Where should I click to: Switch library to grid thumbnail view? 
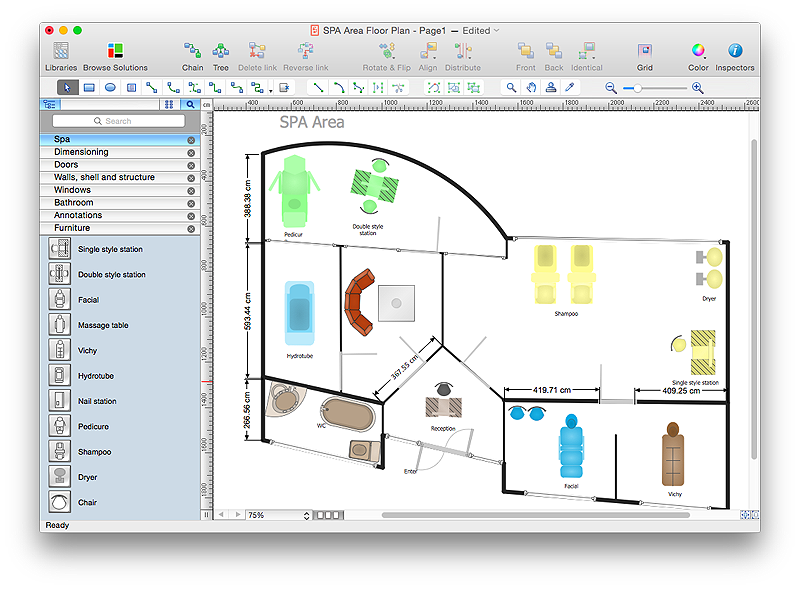point(169,104)
